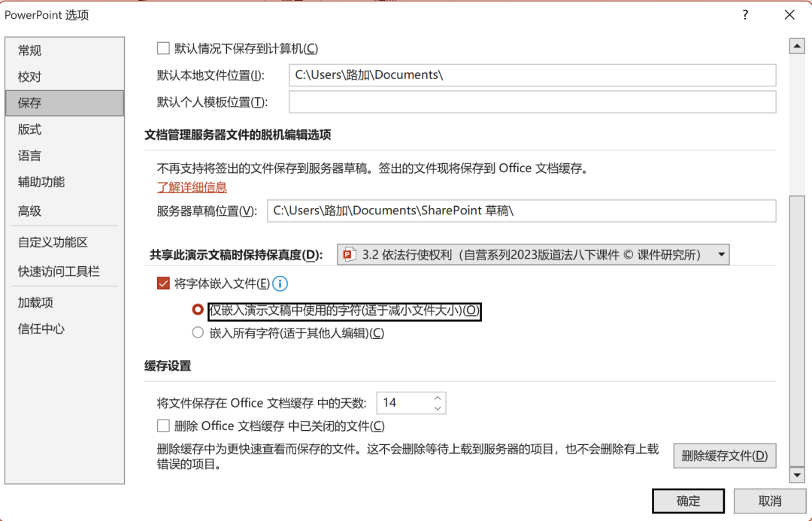Select the 嵌入所有字符 radio button
The height and width of the screenshot is (521, 812).
pos(198,332)
